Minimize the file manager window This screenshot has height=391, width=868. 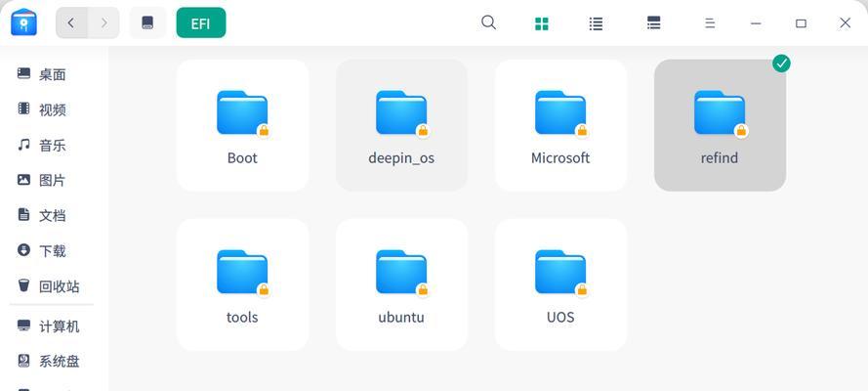[756, 23]
